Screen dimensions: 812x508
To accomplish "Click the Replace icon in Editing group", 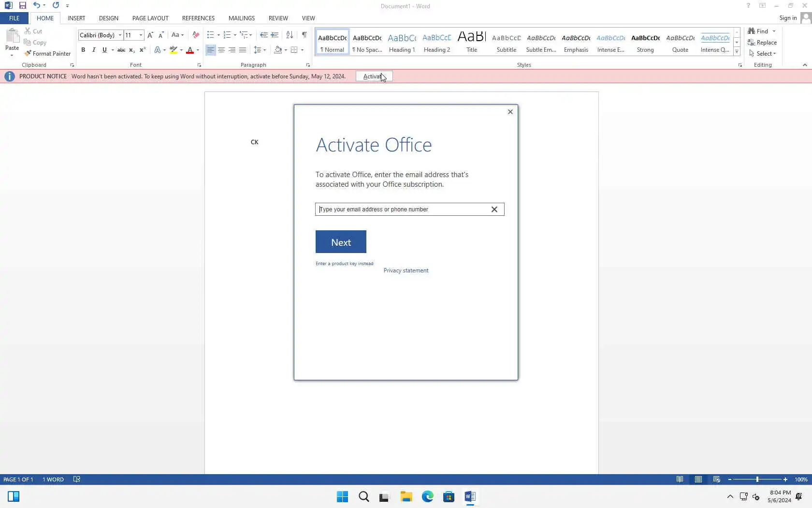I will pyautogui.click(x=752, y=43).
